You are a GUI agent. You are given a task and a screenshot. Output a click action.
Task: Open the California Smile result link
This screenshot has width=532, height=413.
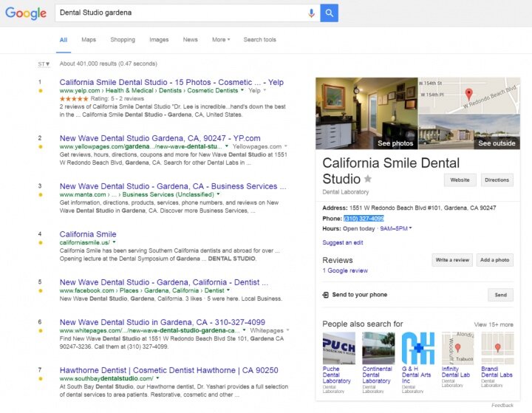[88, 234]
